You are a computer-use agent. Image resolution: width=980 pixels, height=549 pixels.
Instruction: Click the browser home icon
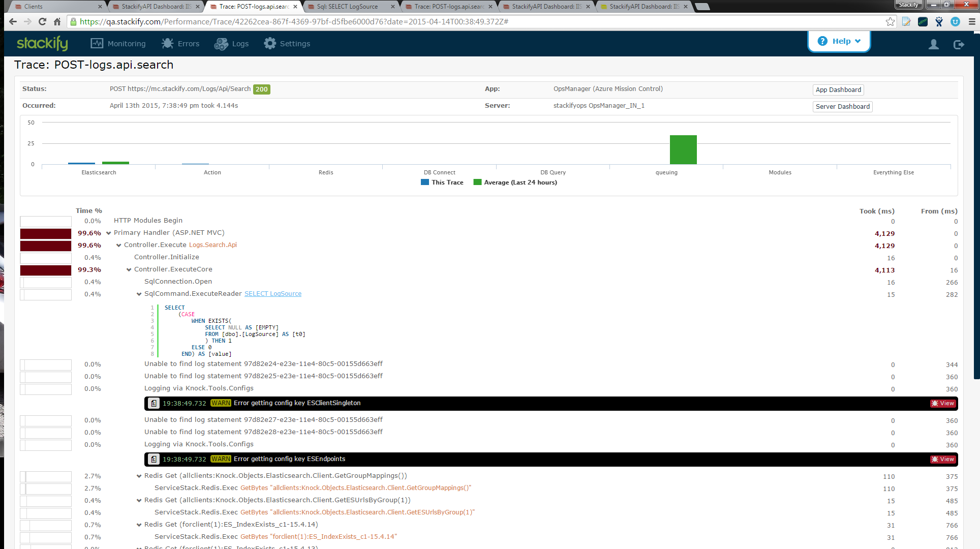[57, 21]
